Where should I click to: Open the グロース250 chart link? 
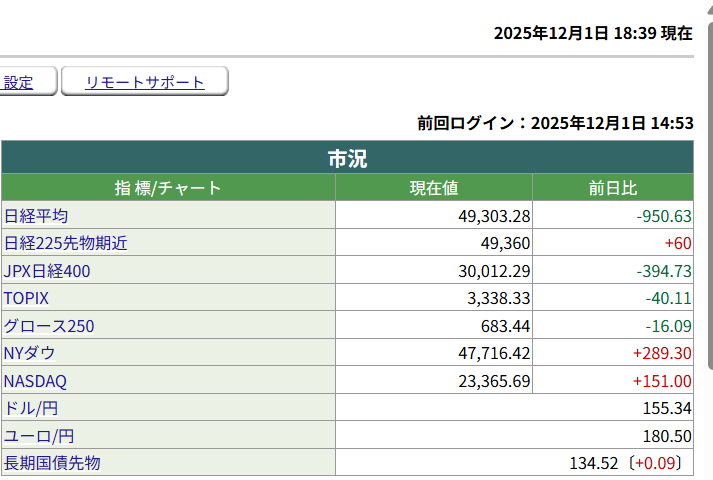click(48, 326)
